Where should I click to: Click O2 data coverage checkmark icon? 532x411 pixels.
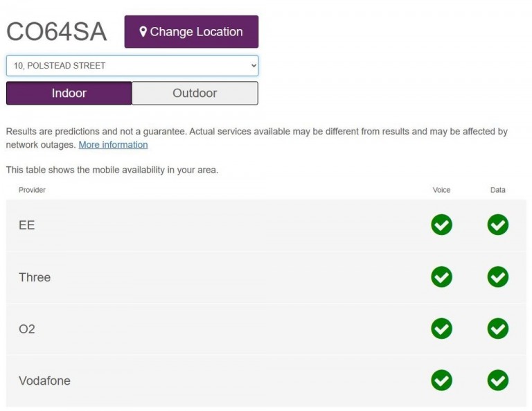tap(498, 329)
